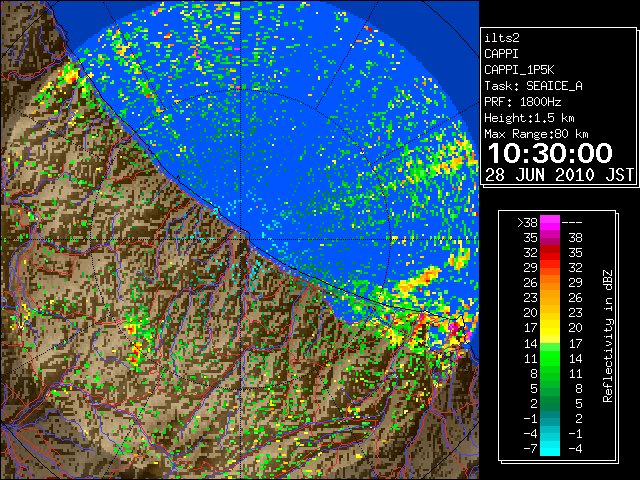Click the red 32 dBZ legend swatch
Image resolution: width=640 pixels, height=480 pixels.
[550, 253]
